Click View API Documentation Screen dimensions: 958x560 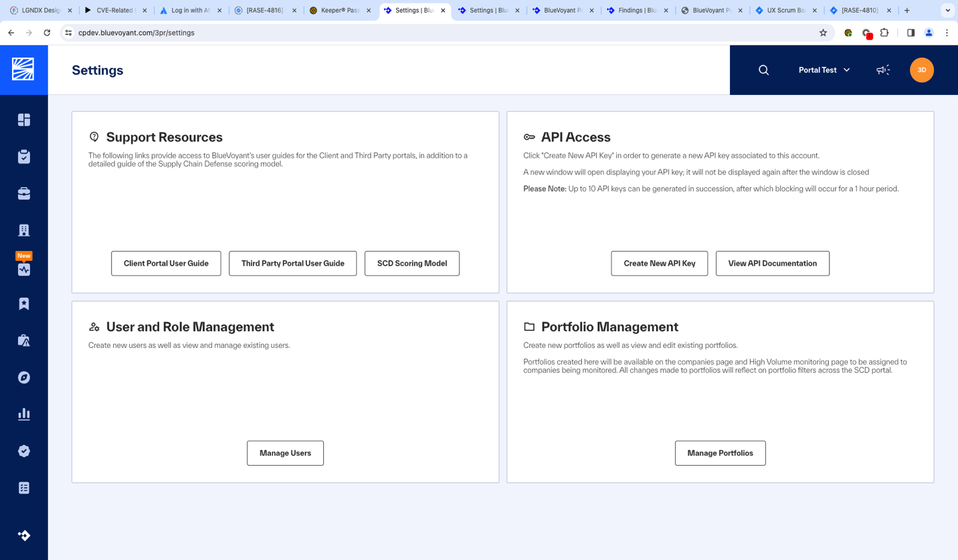773,264
